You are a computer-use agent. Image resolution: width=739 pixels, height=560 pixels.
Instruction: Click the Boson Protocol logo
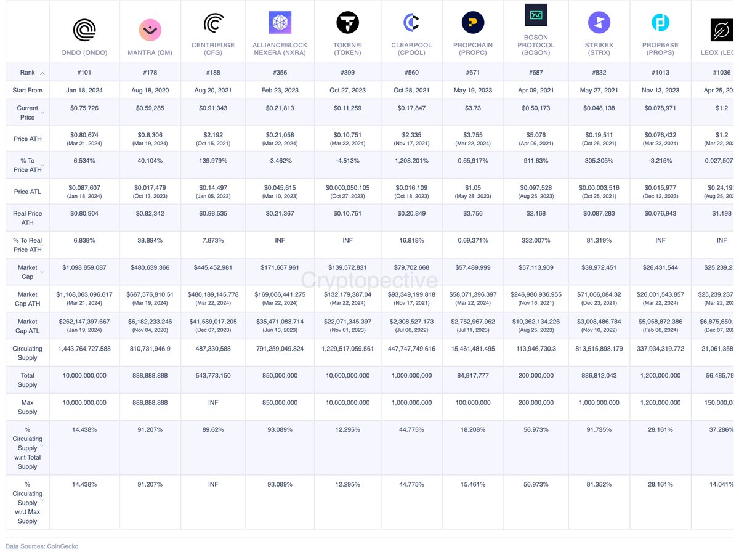pyautogui.click(x=536, y=15)
